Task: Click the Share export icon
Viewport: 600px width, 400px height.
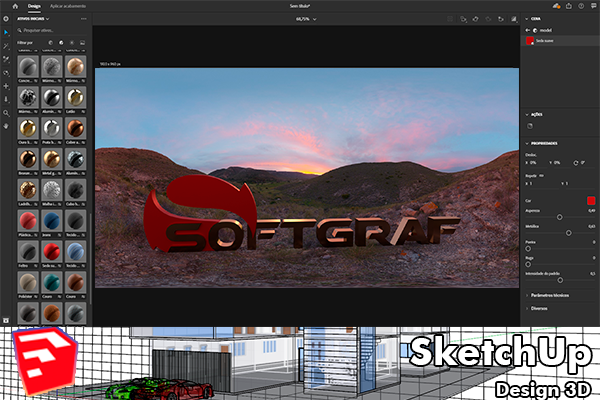Action: click(x=569, y=6)
